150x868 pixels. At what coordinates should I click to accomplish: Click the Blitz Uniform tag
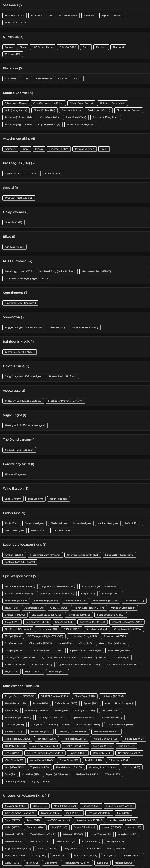pyautogui.click(x=35, y=499)
